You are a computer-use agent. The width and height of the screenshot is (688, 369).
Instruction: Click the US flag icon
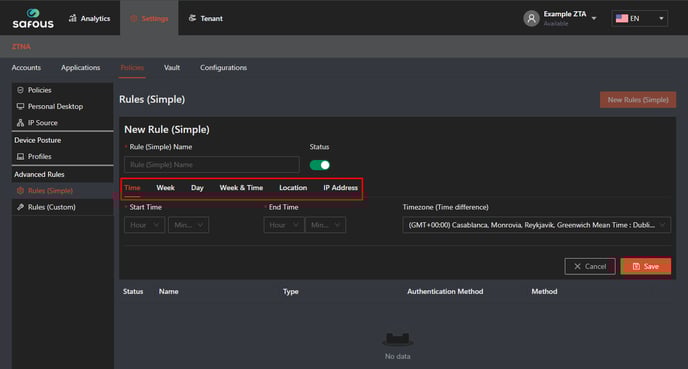coord(621,18)
